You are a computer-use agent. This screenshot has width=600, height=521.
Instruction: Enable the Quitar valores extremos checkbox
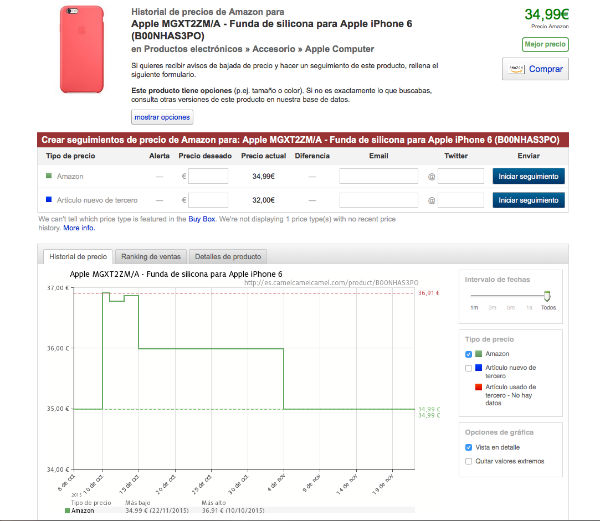tap(469, 461)
